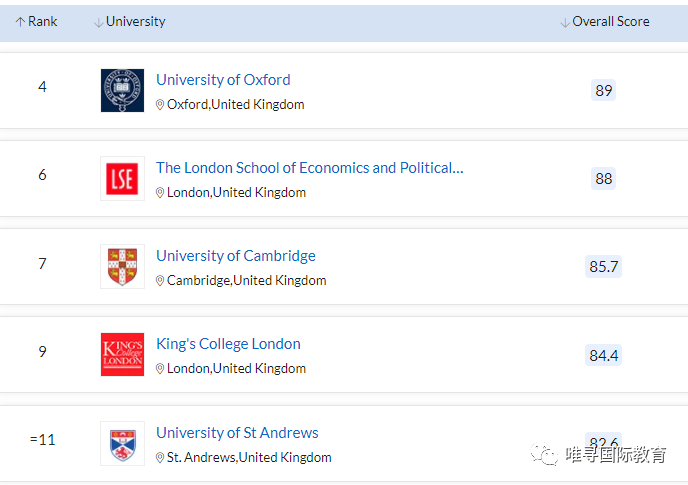Click the University of St Andrews crest
This screenshot has width=688, height=485.
pos(122,443)
